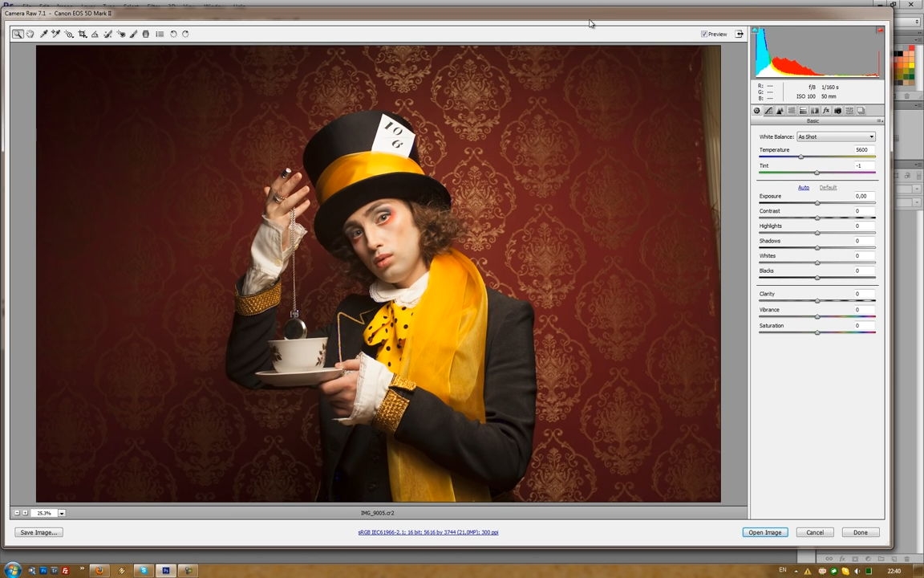Toggle full screen mode icon
Viewport: 924px width, 578px height.
point(739,35)
